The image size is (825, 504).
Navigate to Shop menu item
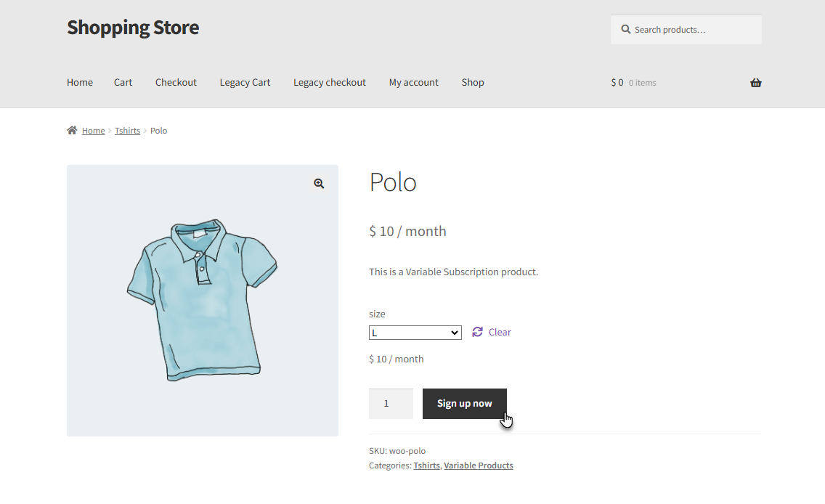[473, 82]
